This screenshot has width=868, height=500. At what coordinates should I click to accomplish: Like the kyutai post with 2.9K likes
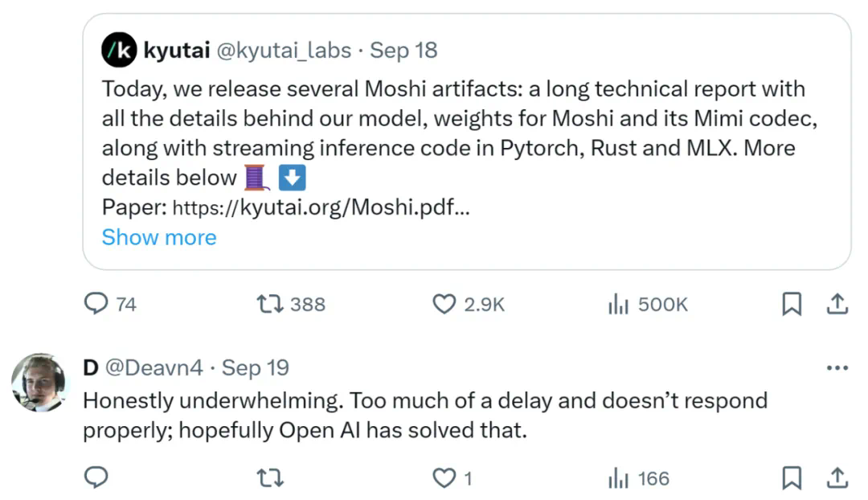(x=444, y=304)
